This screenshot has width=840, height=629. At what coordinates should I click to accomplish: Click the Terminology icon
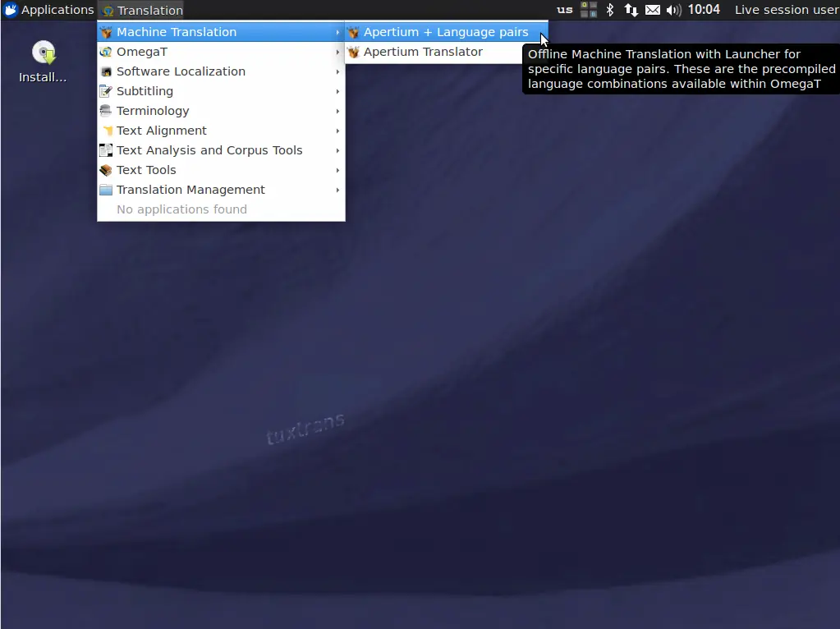click(x=106, y=111)
